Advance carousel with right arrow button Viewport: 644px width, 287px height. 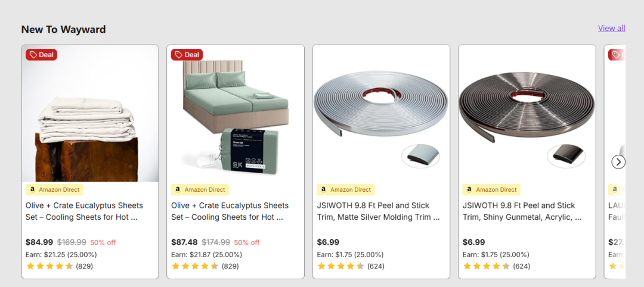pos(618,162)
